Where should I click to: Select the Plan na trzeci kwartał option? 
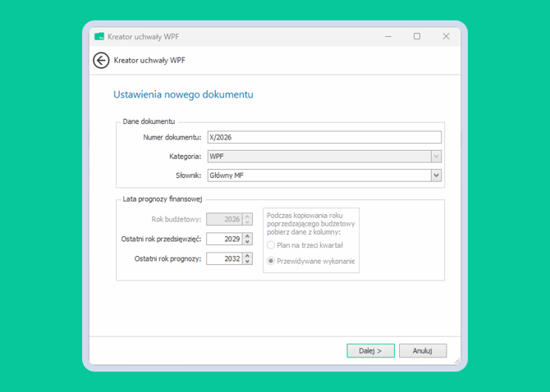point(272,245)
